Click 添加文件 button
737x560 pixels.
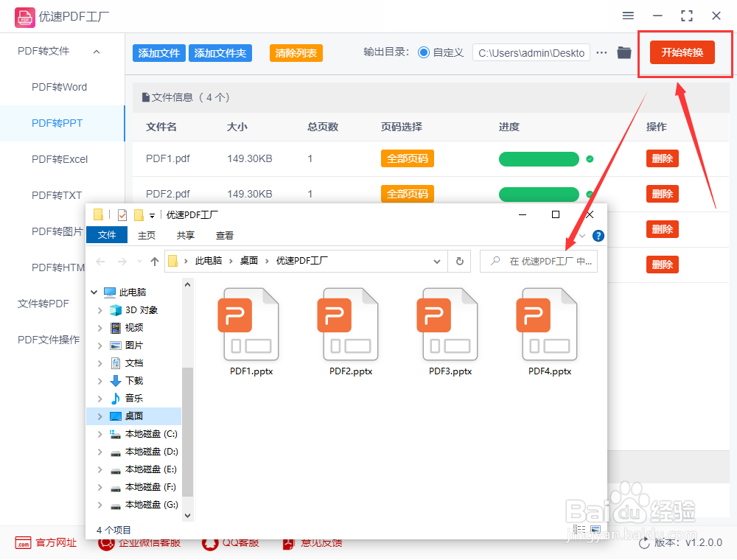159,53
